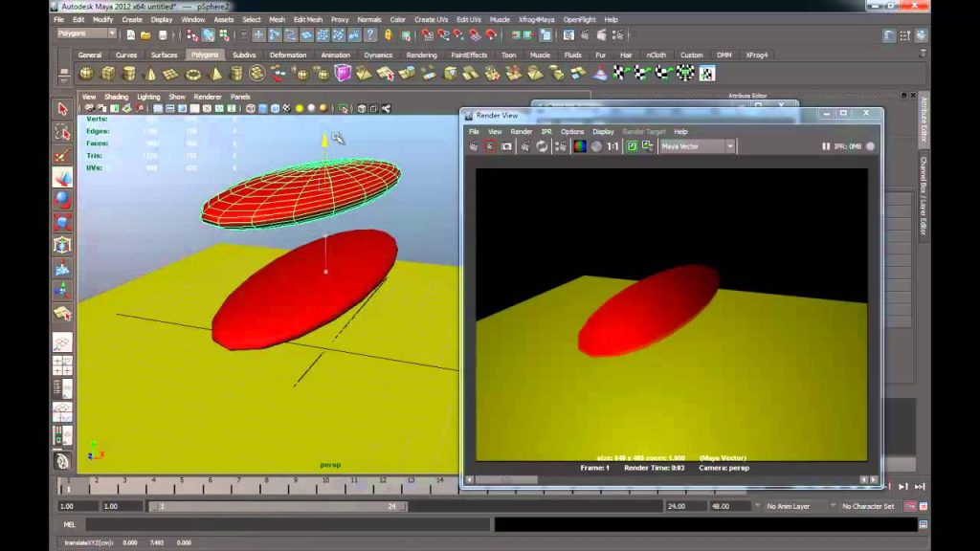The width and height of the screenshot is (980, 551).
Task: Create a polygon cone from the shelf
Action: (150, 74)
